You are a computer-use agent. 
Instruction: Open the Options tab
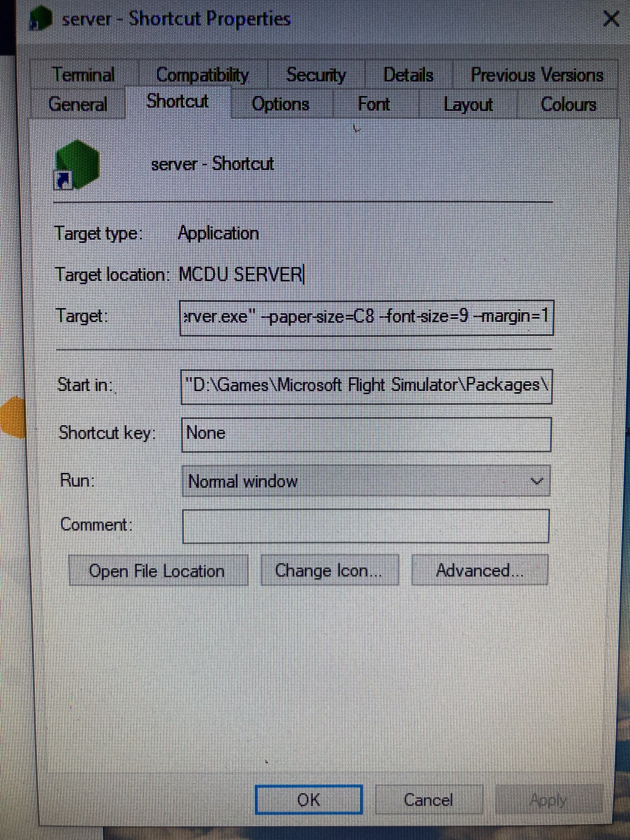pyautogui.click(x=280, y=104)
